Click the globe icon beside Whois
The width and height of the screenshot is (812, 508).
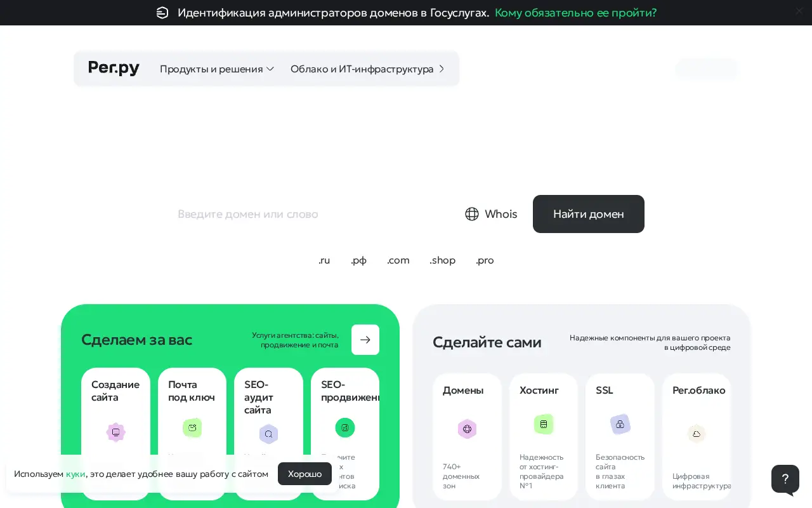click(472, 214)
